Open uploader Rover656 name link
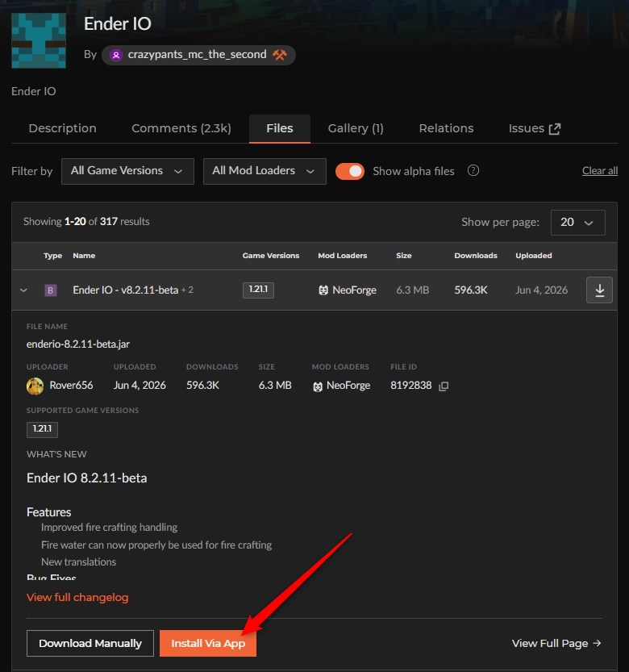This screenshot has height=672, width=629. tap(71, 386)
